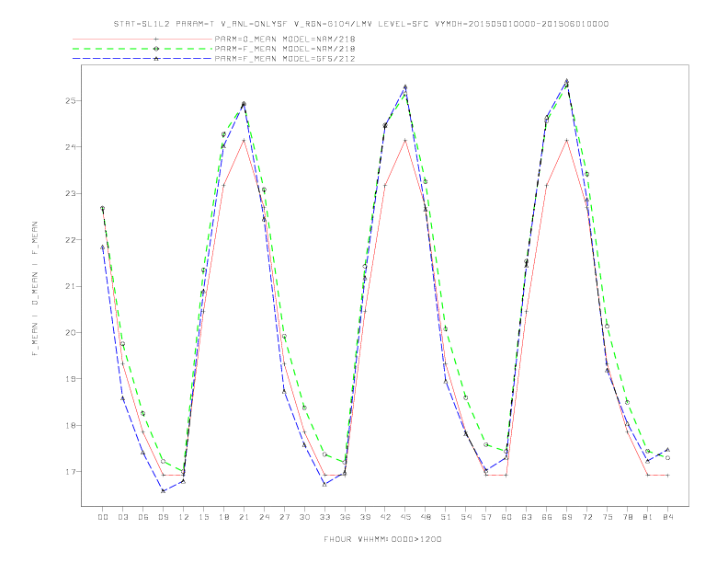This screenshot has height=563, width=728.
Task: Click x-axis tick label 69
Action: pos(567,517)
